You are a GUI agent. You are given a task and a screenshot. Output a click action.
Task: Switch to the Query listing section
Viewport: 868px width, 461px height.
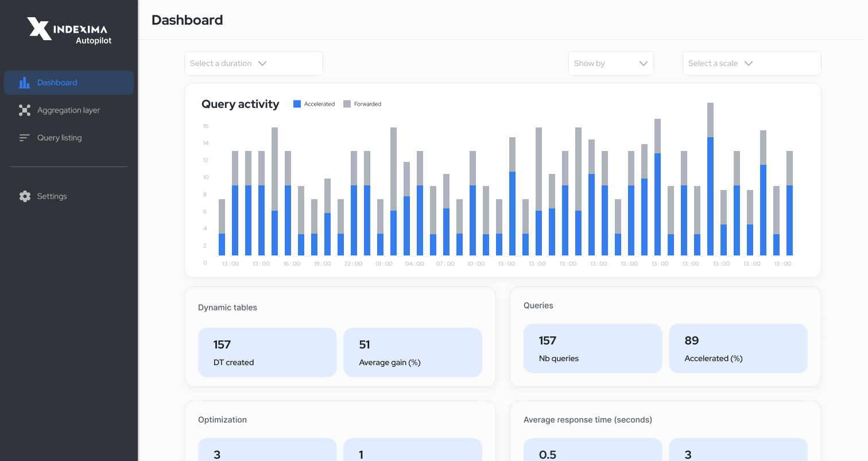click(x=58, y=137)
